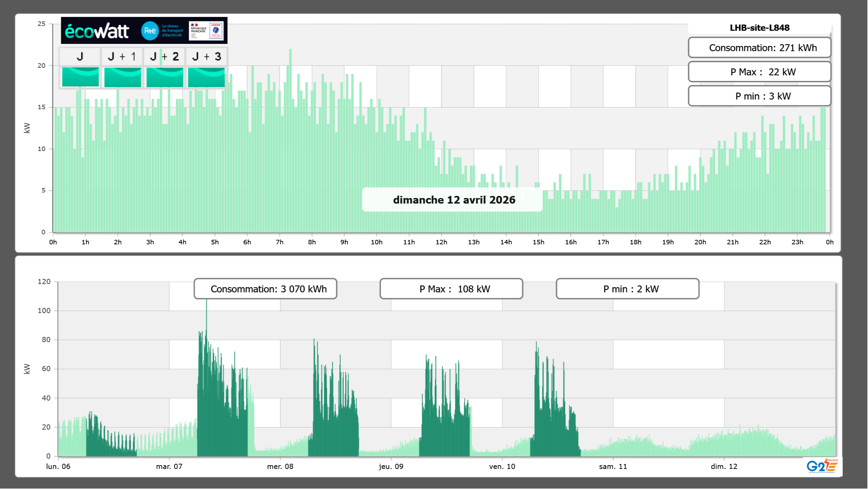Image resolution: width=868 pixels, height=489 pixels.
Task: Click the Rte round blue logo
Action: tap(150, 31)
